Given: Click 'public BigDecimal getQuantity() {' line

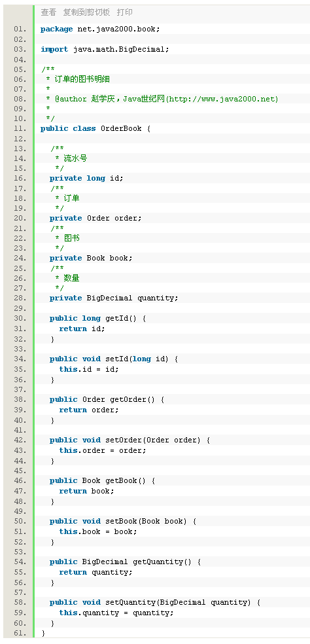Looking at the screenshot, I should click(x=126, y=562).
